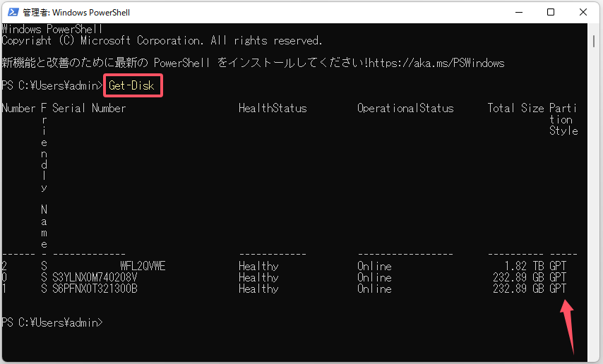Click GPT value for the 1.82 TB disk
The width and height of the screenshot is (603, 364).
(558, 266)
